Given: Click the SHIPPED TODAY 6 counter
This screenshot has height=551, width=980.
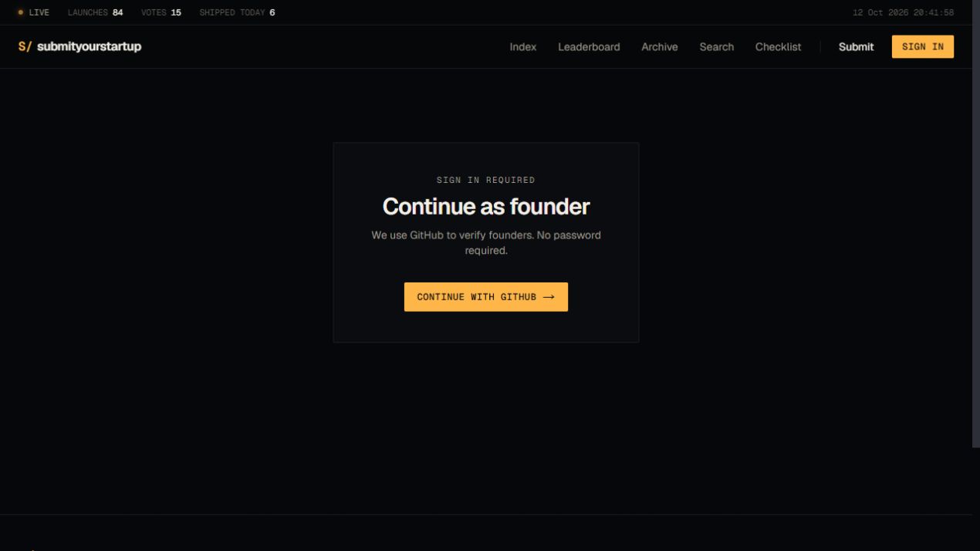Looking at the screenshot, I should pos(237,12).
